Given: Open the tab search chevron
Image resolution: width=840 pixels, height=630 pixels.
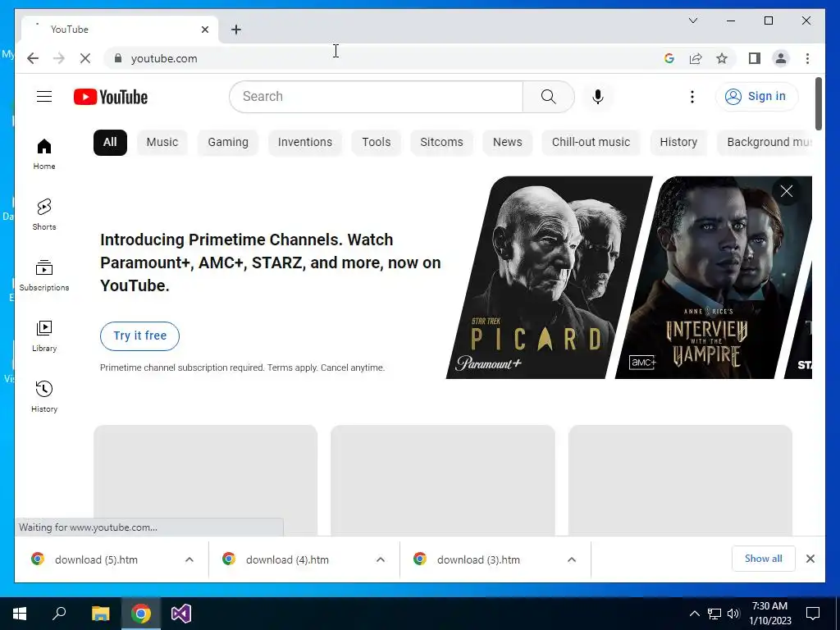Looking at the screenshot, I should pyautogui.click(x=692, y=21).
